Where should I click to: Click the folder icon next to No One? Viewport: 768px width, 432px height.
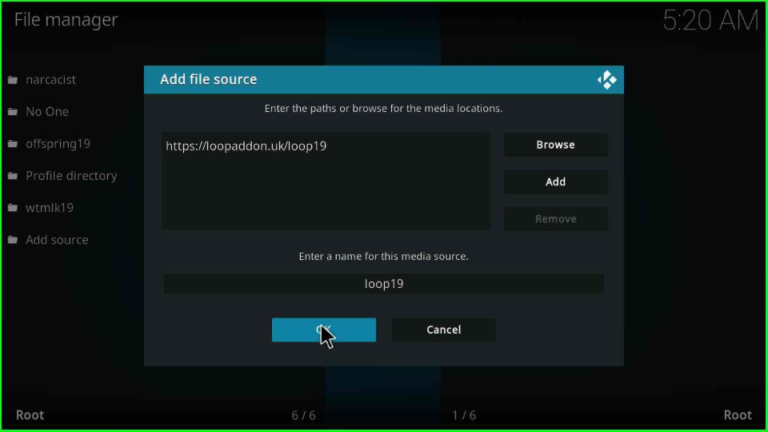[x=13, y=112]
